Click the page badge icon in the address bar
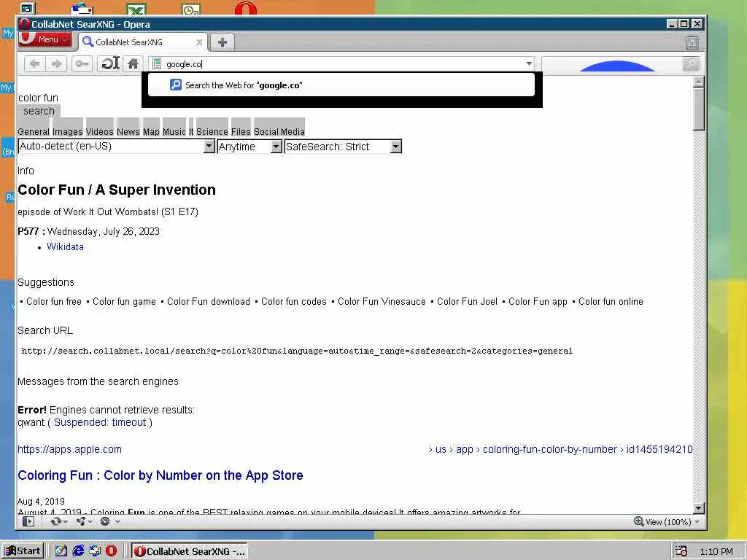 pos(157,64)
